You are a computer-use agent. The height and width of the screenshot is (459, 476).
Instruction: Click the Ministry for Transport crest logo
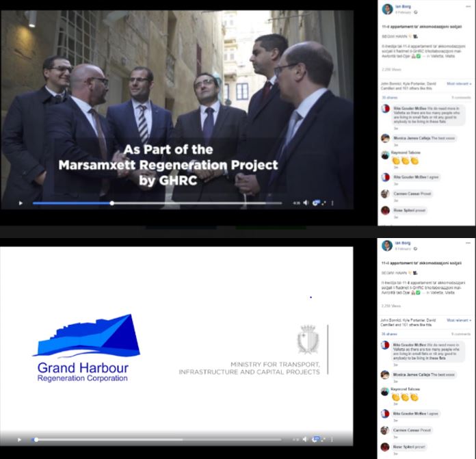click(x=308, y=339)
